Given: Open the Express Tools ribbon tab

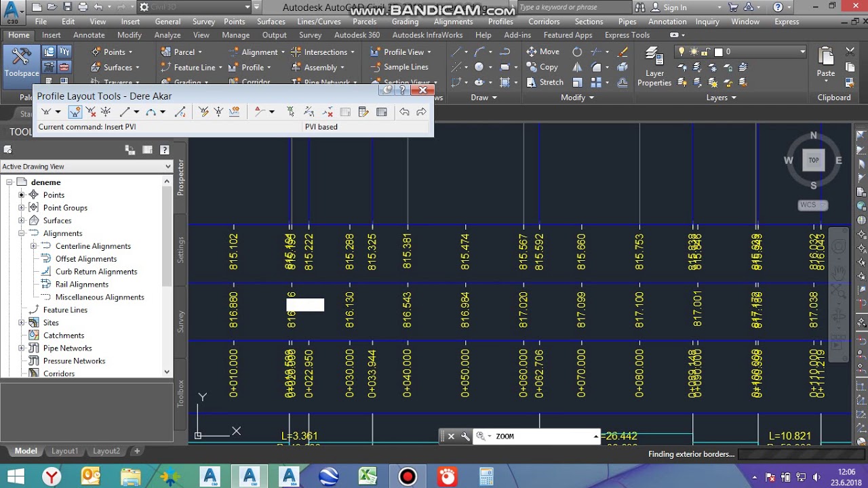Looking at the screenshot, I should [627, 35].
